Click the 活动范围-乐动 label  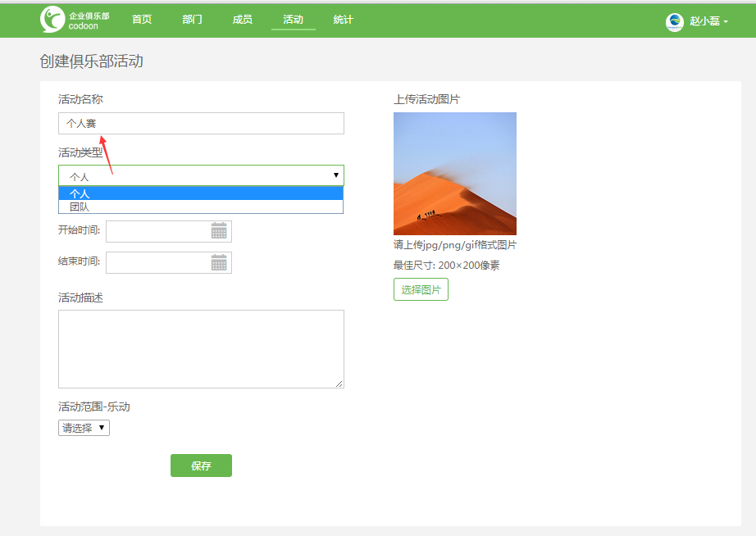click(94, 407)
